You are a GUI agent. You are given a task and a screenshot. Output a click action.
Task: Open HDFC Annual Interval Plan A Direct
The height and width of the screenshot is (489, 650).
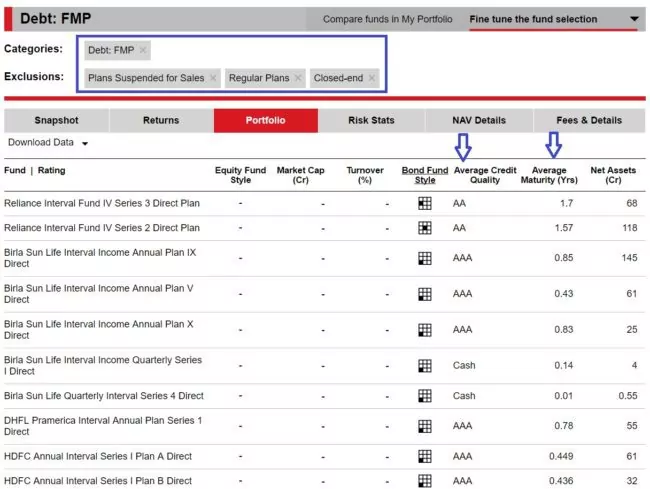[98, 456]
